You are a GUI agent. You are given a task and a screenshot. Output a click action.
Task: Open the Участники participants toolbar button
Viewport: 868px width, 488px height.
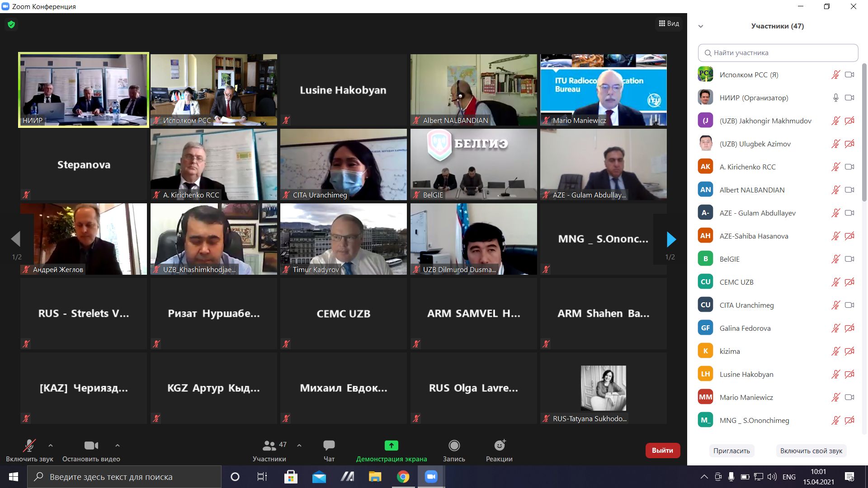pyautogui.click(x=269, y=450)
